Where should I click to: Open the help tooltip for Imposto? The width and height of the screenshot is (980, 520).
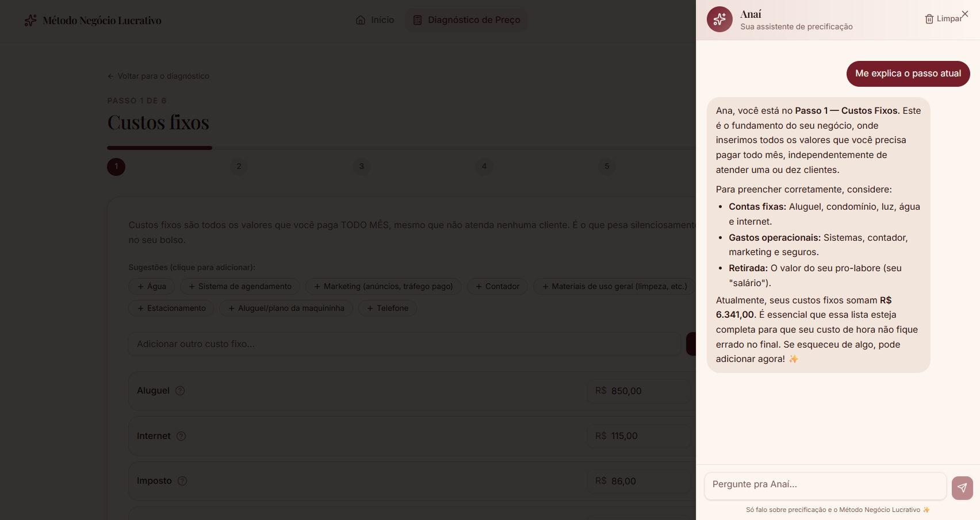pos(183,480)
